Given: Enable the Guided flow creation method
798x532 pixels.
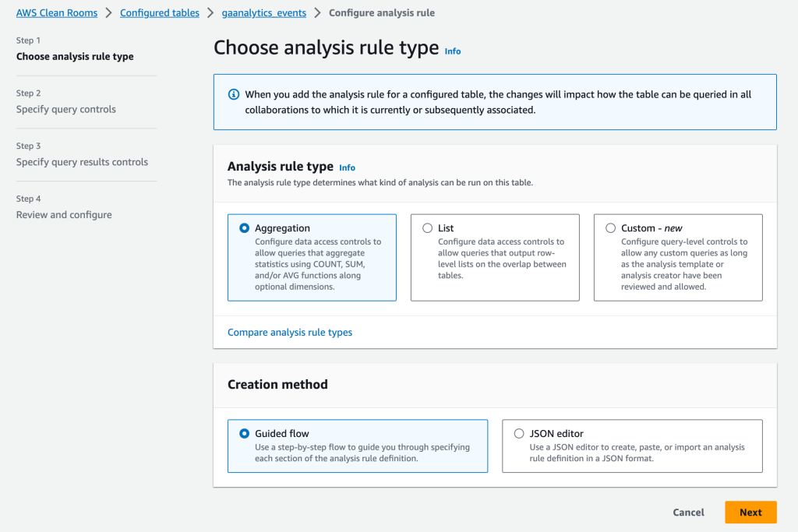Looking at the screenshot, I should [x=242, y=433].
